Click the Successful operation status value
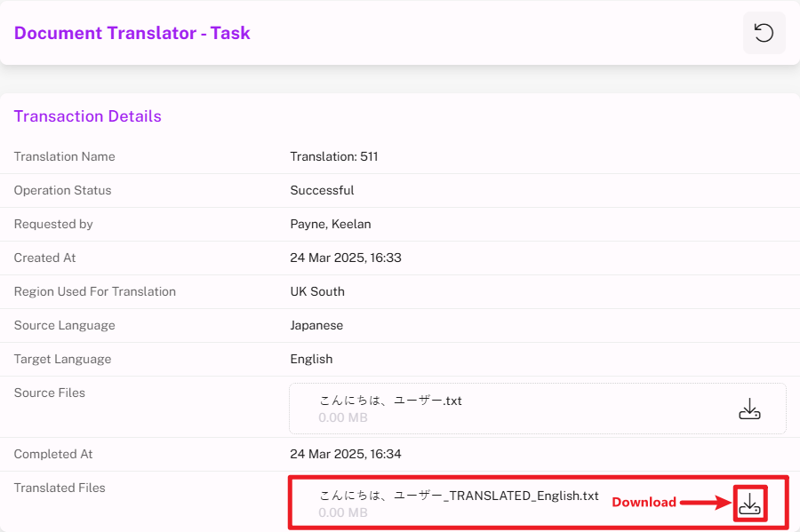This screenshot has width=800, height=532. pos(322,190)
